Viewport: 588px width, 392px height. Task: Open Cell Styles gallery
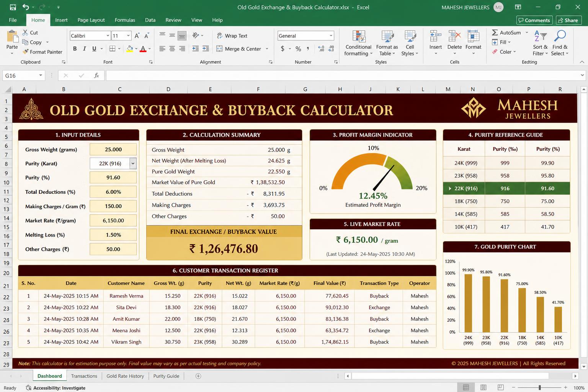click(410, 43)
